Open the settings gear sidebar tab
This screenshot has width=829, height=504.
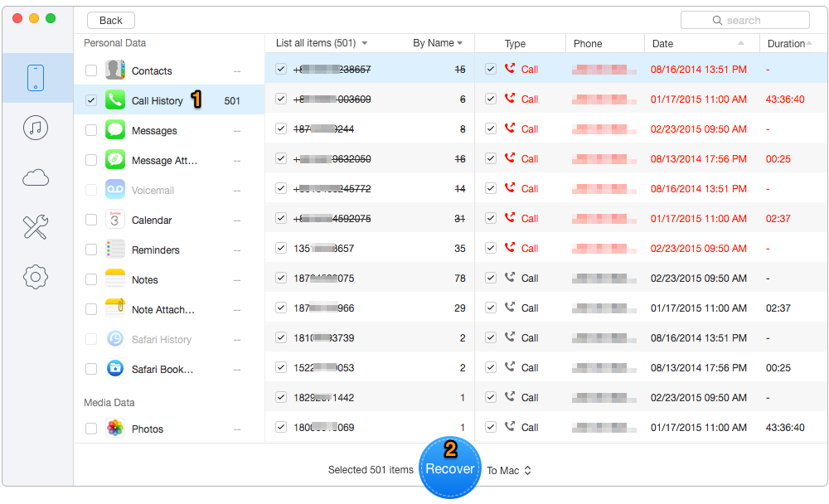36,277
